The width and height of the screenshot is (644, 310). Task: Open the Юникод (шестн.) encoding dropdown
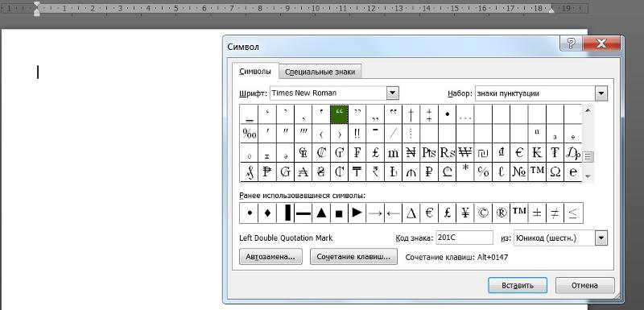pos(601,238)
